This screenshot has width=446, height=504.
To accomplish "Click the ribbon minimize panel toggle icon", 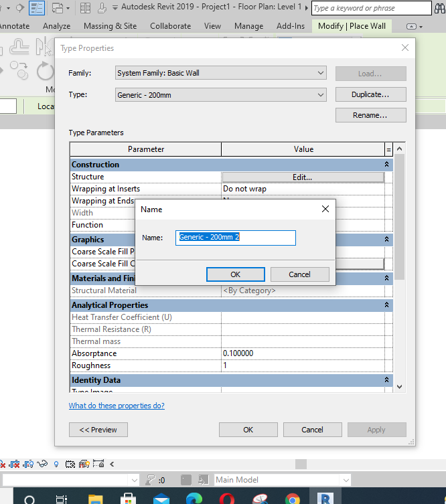I will click(411, 26).
